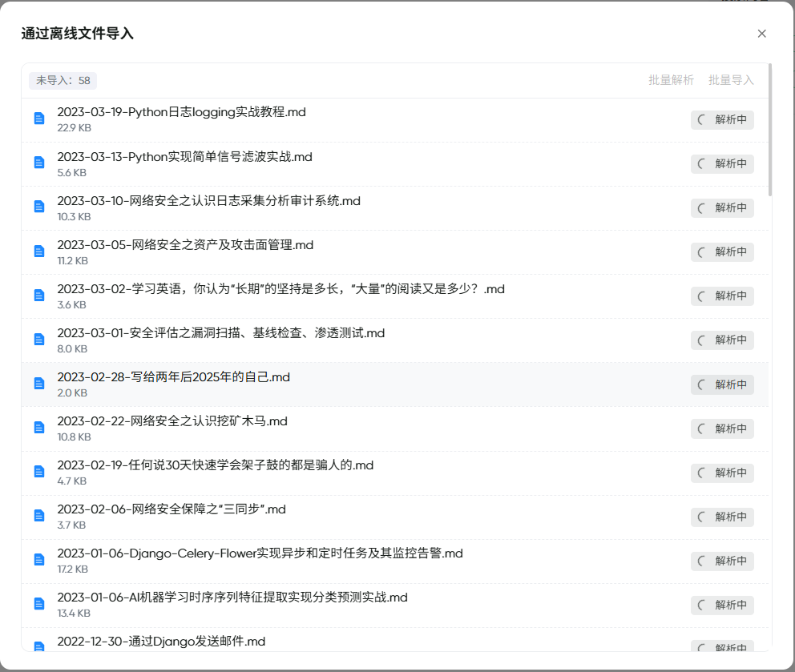Screen dimensions: 795x672
Task: Close the 通过离线文件导入 dialog
Action: tap(761, 33)
